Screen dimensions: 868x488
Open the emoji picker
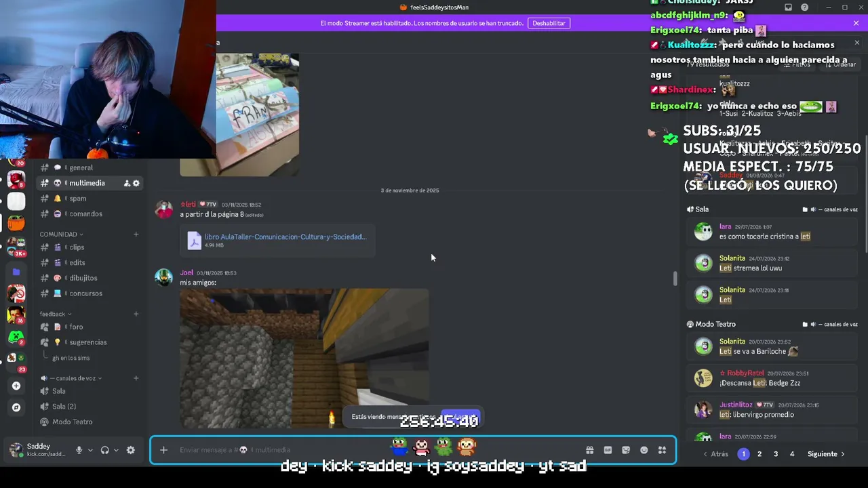tap(644, 450)
